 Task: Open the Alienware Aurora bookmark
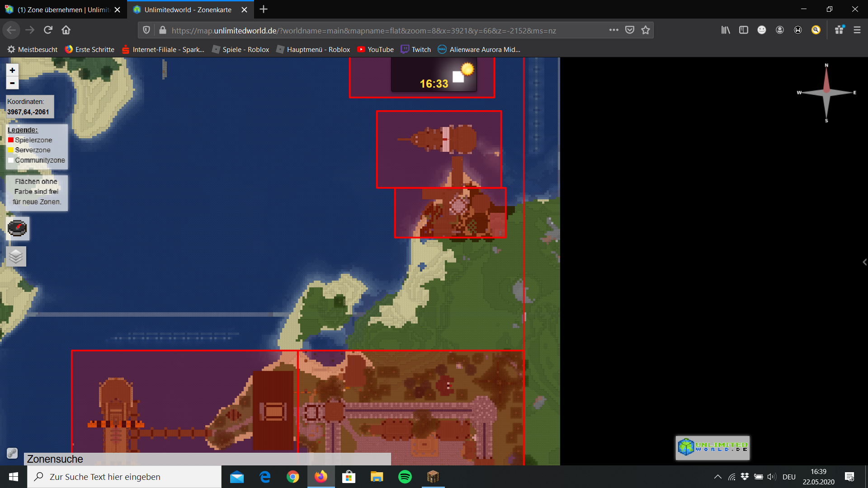(x=479, y=49)
